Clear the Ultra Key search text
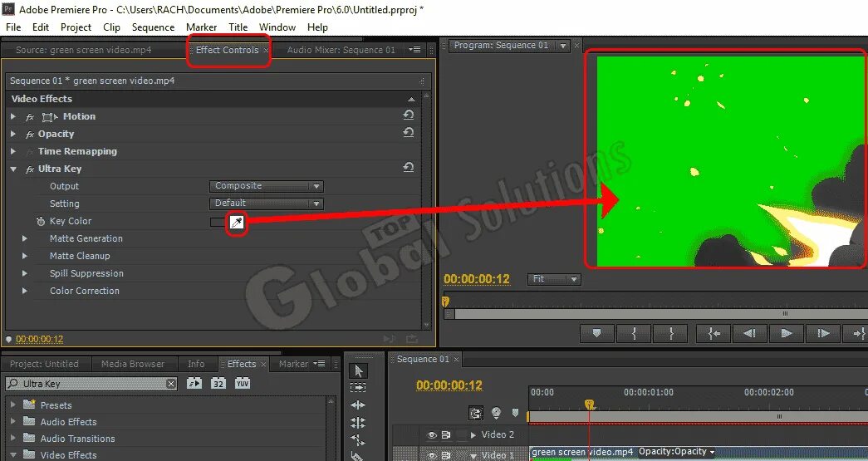Image resolution: width=868 pixels, height=461 pixels. (x=171, y=384)
